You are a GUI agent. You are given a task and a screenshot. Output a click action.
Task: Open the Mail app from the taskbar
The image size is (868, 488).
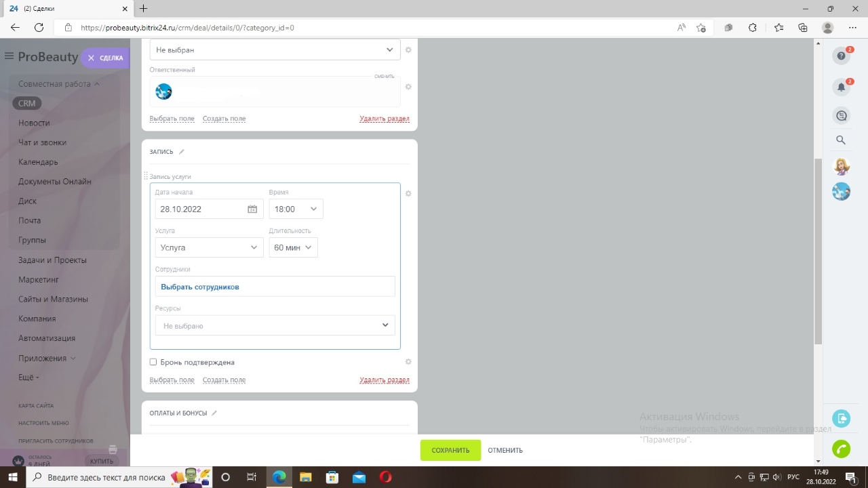pos(359,477)
